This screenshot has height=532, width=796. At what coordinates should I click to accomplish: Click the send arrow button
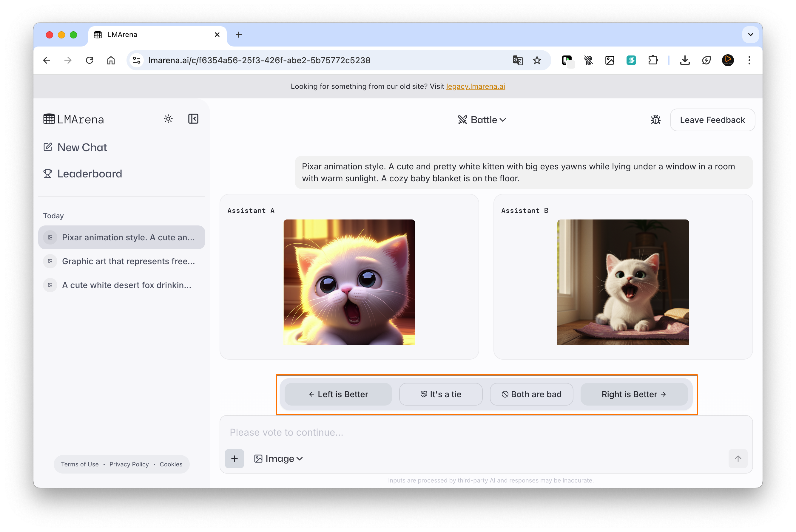[738, 458]
